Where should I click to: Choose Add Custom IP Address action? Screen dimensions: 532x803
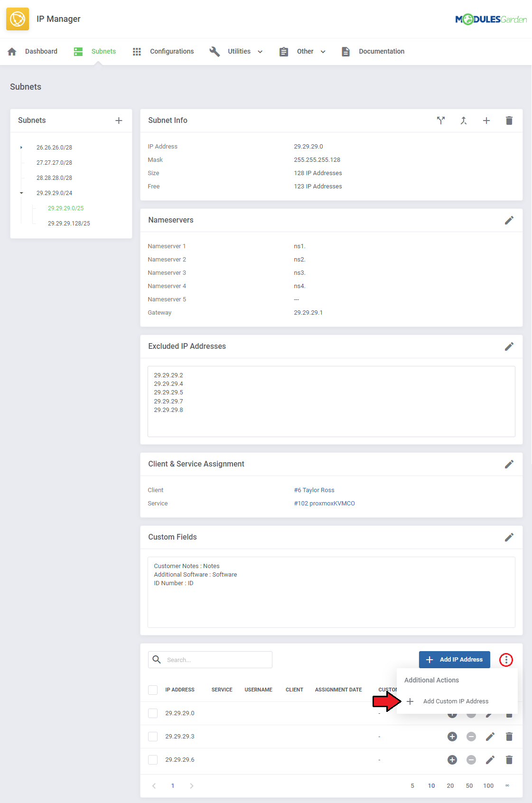(x=456, y=701)
